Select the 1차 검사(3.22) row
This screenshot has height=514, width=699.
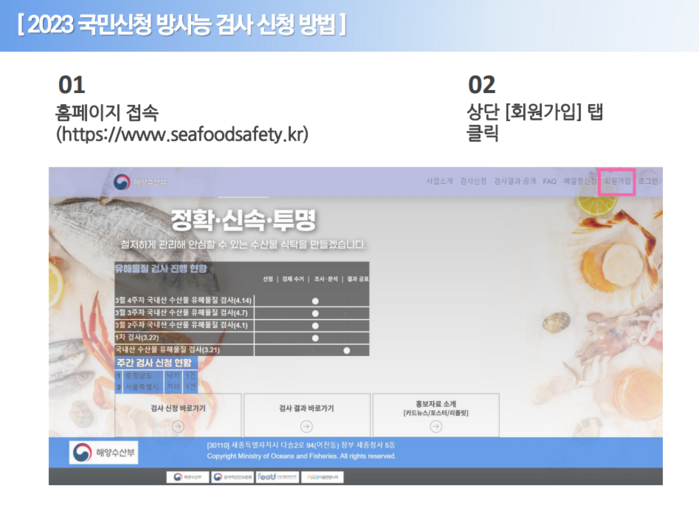[x=242, y=337]
